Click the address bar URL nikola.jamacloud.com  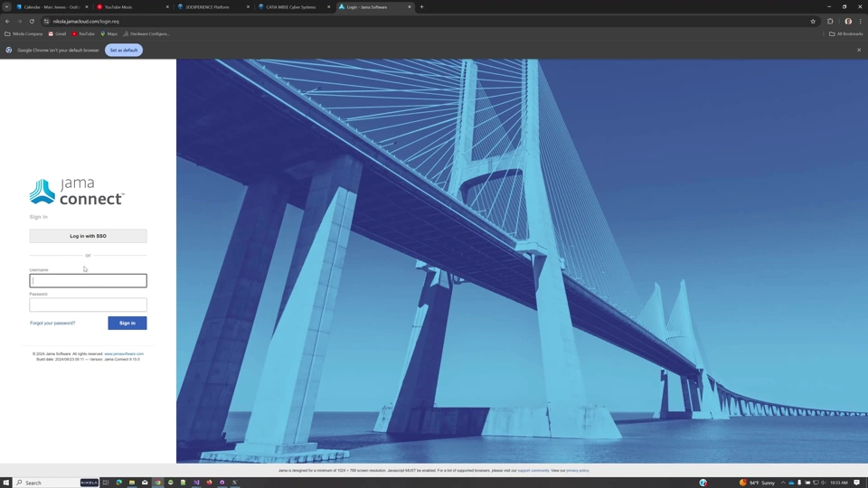(86, 21)
